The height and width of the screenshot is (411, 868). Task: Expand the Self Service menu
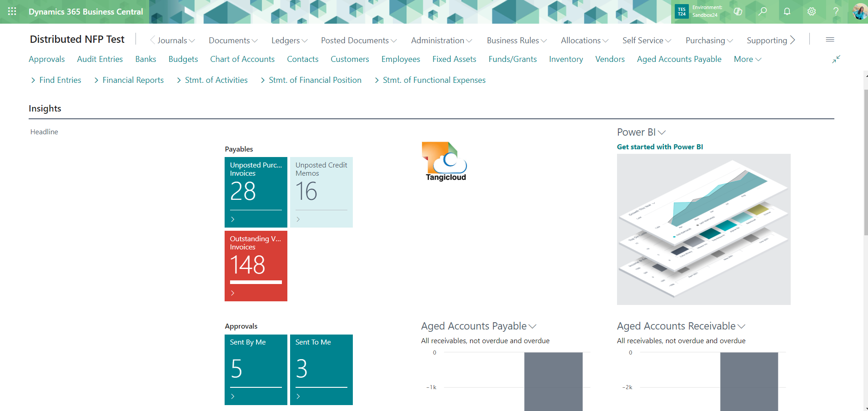pyautogui.click(x=647, y=41)
